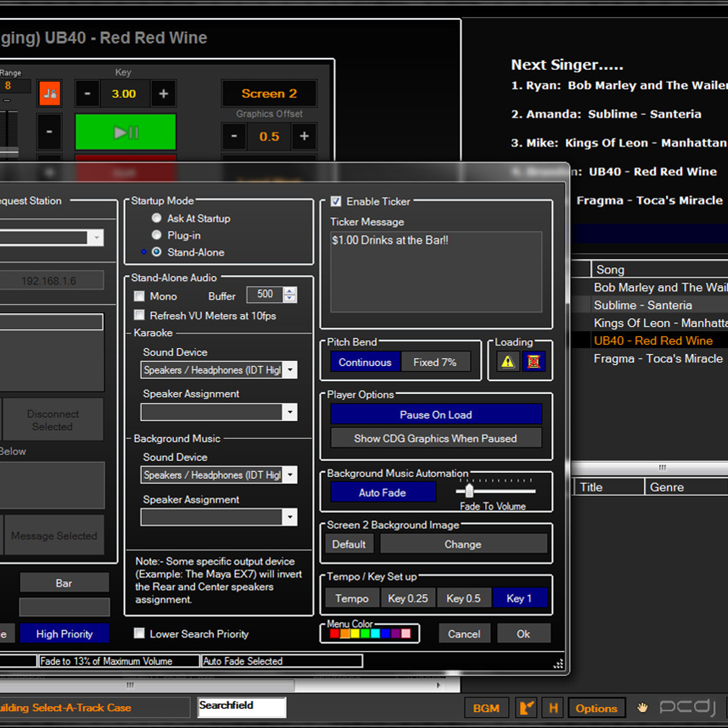Screen dimensions: 728x728
Task: Click the yellow warning Loading icon
Action: [x=507, y=362]
